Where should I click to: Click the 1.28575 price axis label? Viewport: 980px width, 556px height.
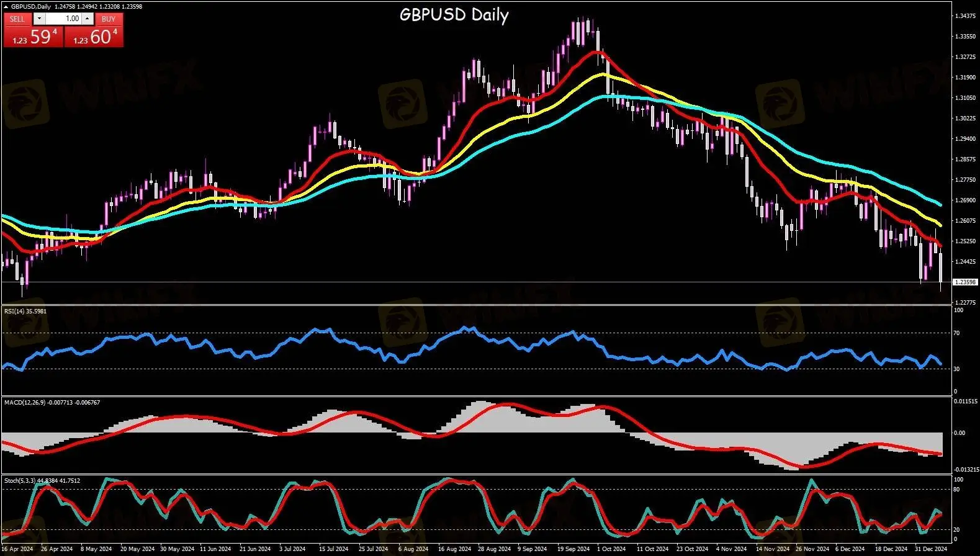click(964, 159)
